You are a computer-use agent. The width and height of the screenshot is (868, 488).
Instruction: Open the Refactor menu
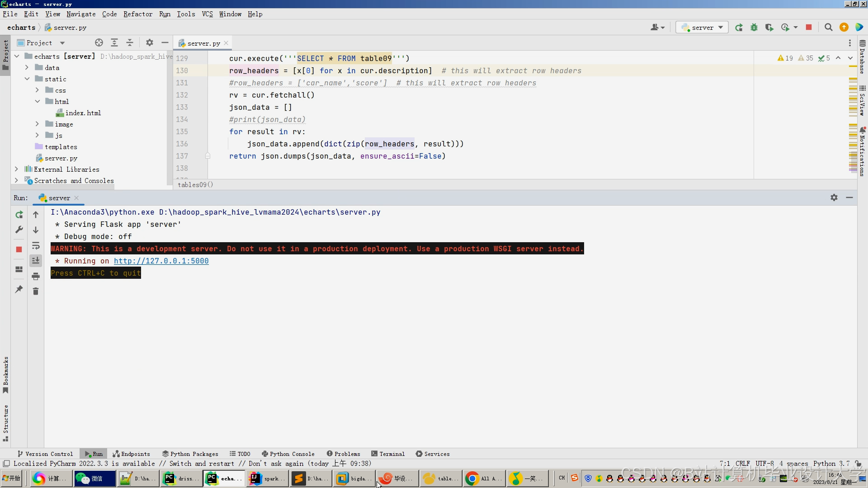[x=137, y=14]
